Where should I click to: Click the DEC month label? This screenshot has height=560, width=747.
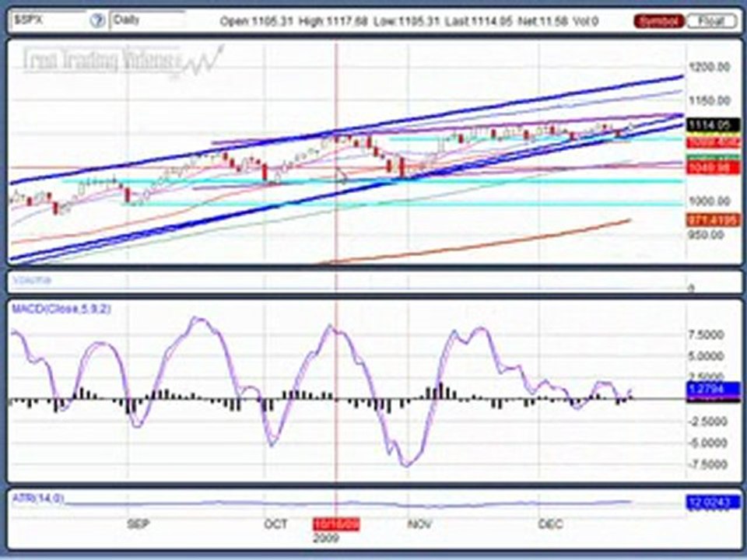pyautogui.click(x=551, y=524)
